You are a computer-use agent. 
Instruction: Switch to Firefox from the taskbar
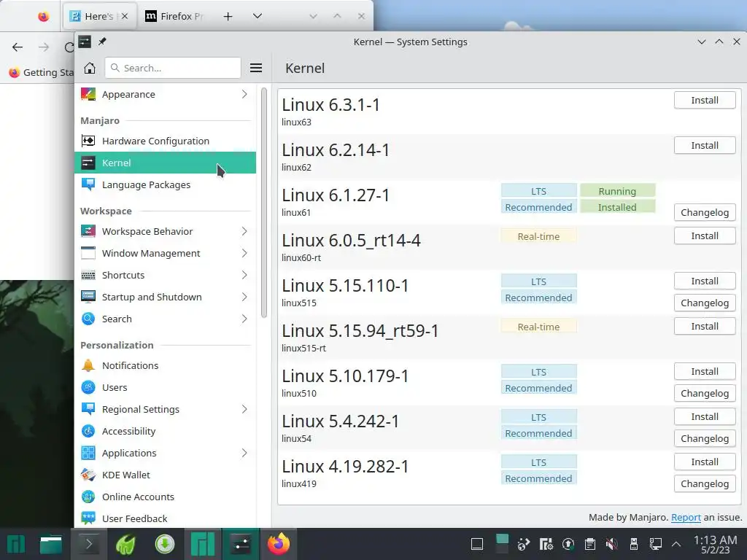[279, 544]
